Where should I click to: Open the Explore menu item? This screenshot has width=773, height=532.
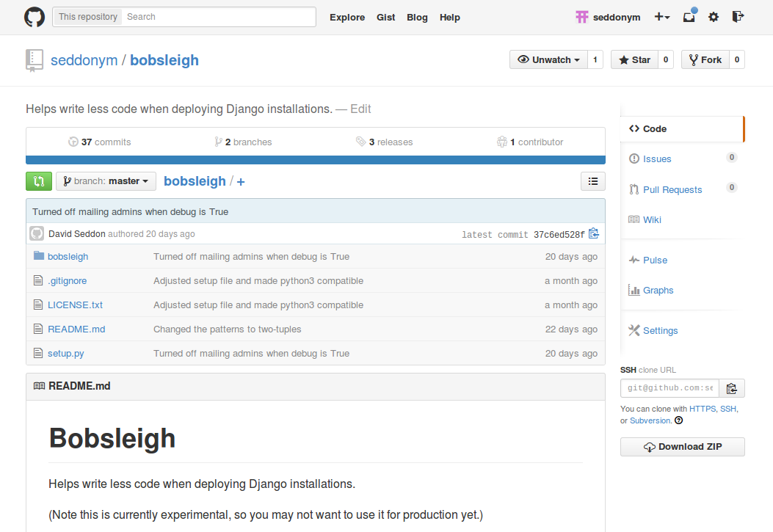[347, 17]
